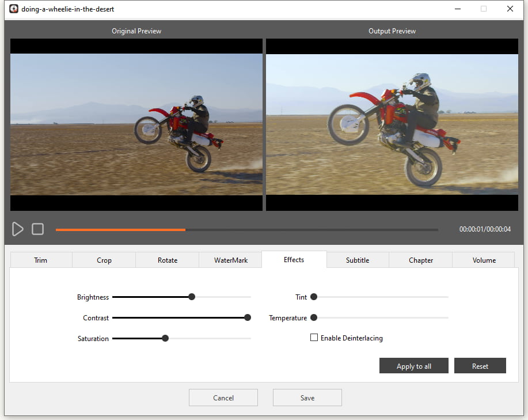Save the video edits
528x420 pixels.
tap(307, 398)
